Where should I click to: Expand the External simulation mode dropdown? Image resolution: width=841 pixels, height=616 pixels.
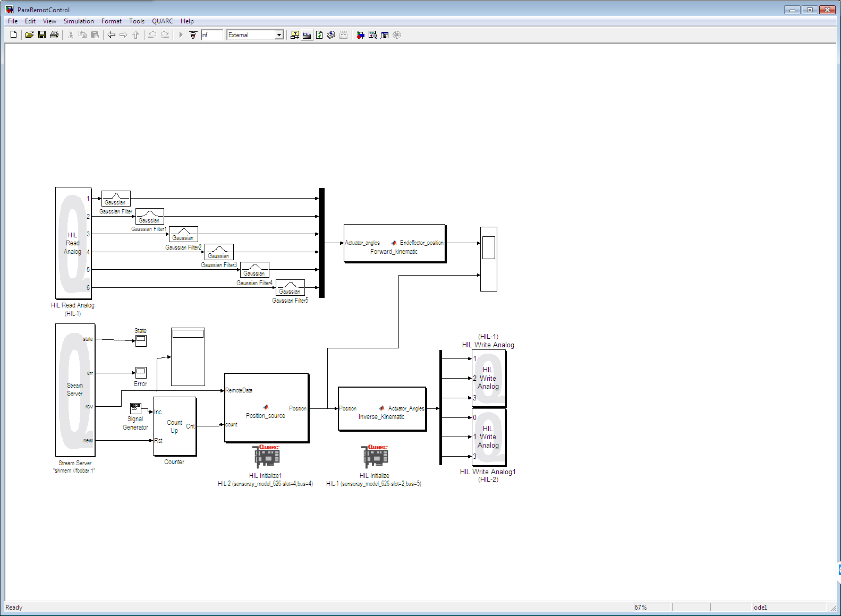[279, 35]
